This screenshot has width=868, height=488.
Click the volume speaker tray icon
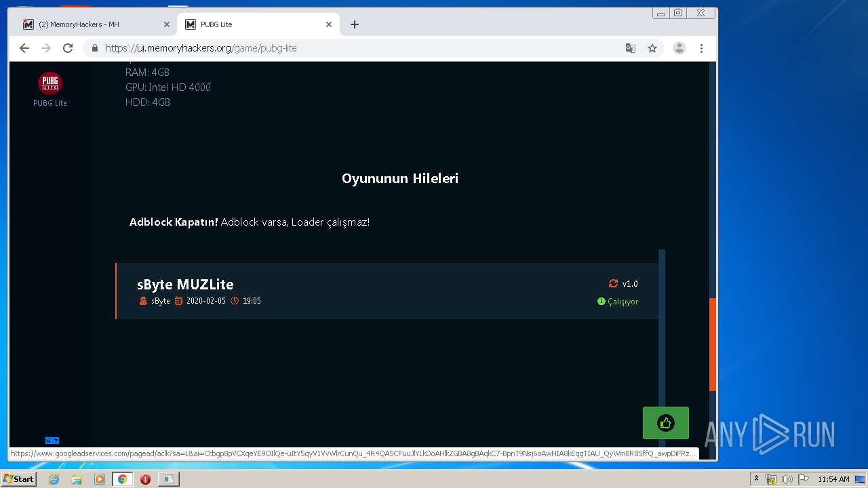787,479
